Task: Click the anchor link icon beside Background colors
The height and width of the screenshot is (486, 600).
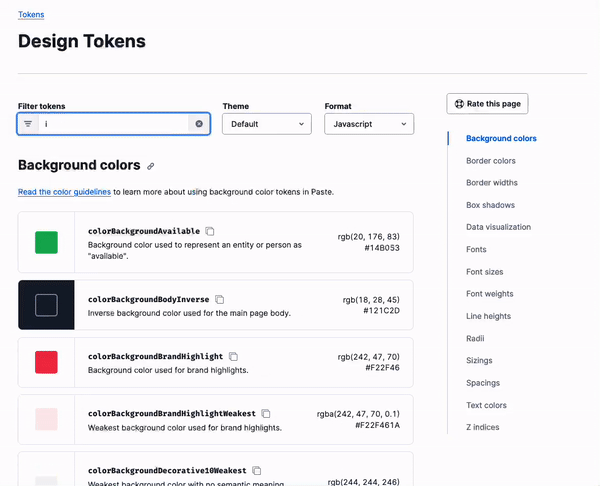Action: coord(151,166)
